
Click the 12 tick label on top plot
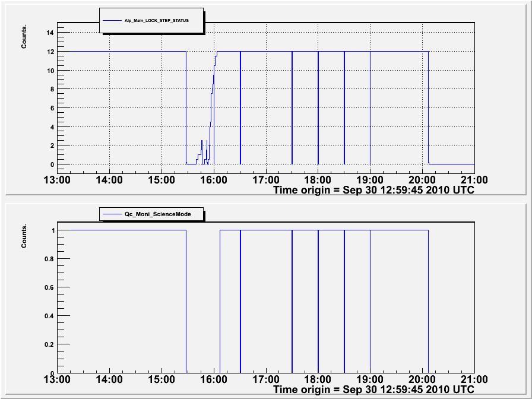[50, 52]
